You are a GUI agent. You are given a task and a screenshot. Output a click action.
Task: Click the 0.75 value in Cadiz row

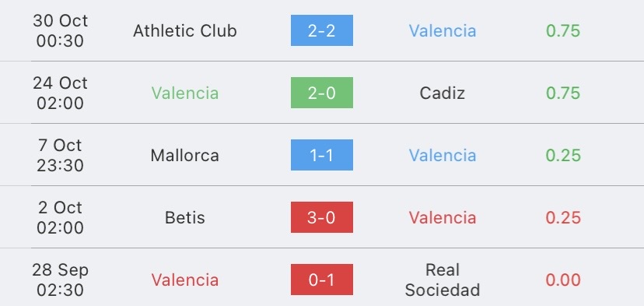point(563,93)
